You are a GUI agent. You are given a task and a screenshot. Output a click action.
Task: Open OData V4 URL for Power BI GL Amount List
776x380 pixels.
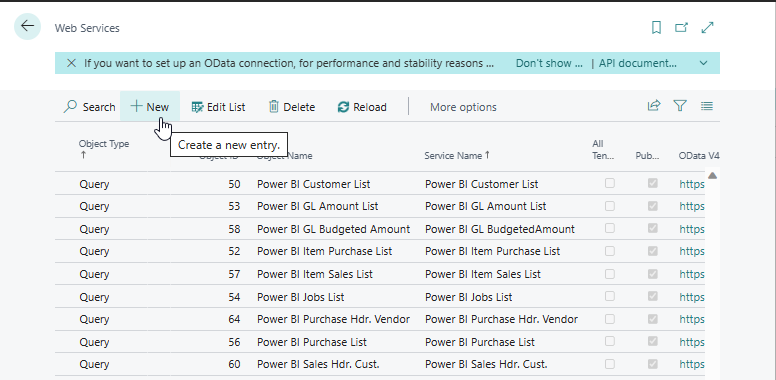692,206
